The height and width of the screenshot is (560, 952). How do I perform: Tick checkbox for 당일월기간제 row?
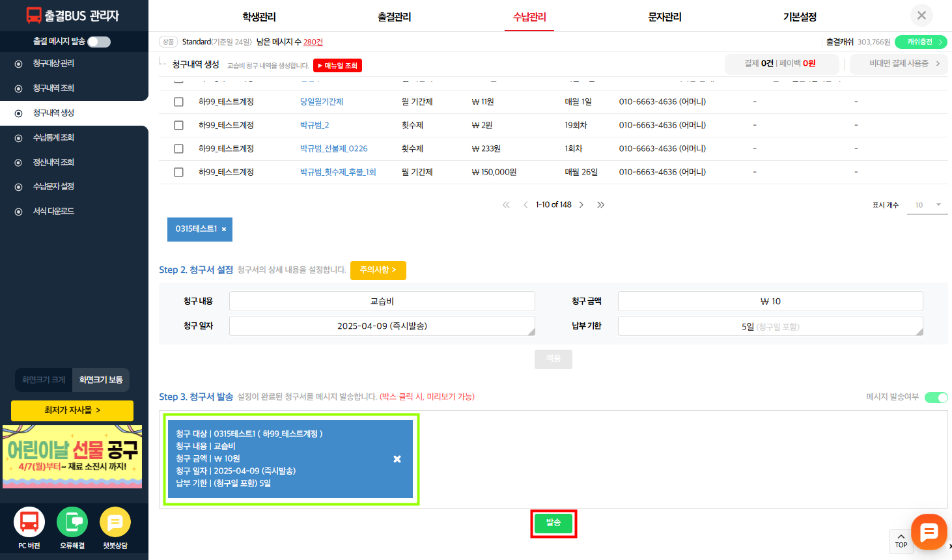pos(178,102)
